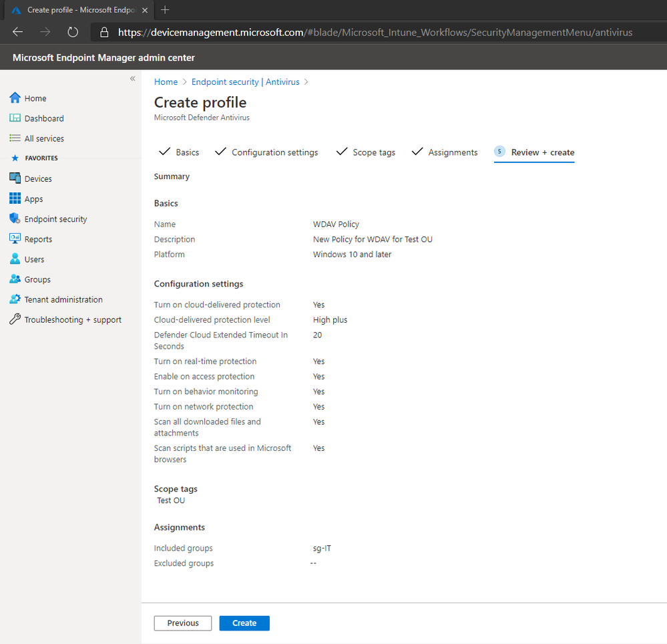Open the Assignments step tab
667x644 pixels.
point(445,152)
